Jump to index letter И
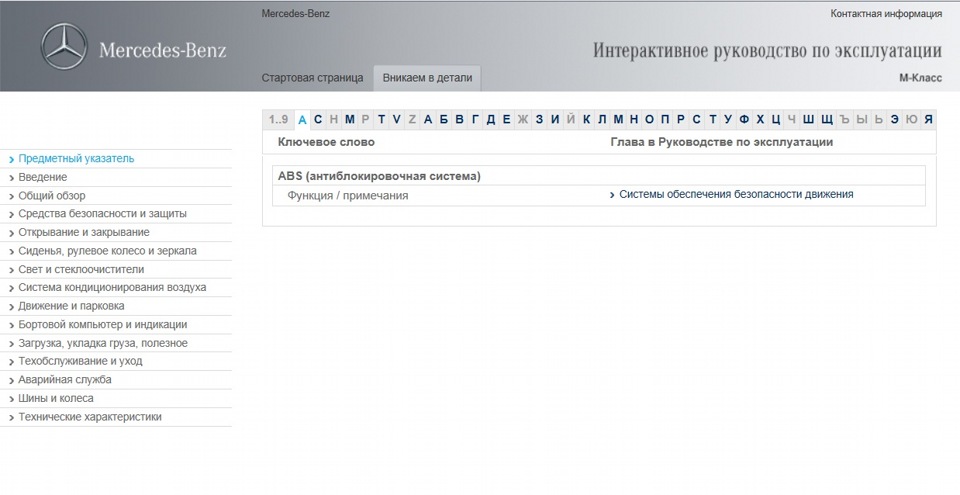The image size is (960, 495). [x=555, y=119]
